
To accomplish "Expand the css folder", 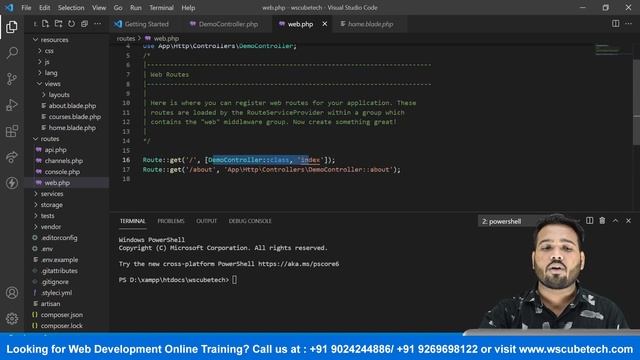I will (49, 51).
